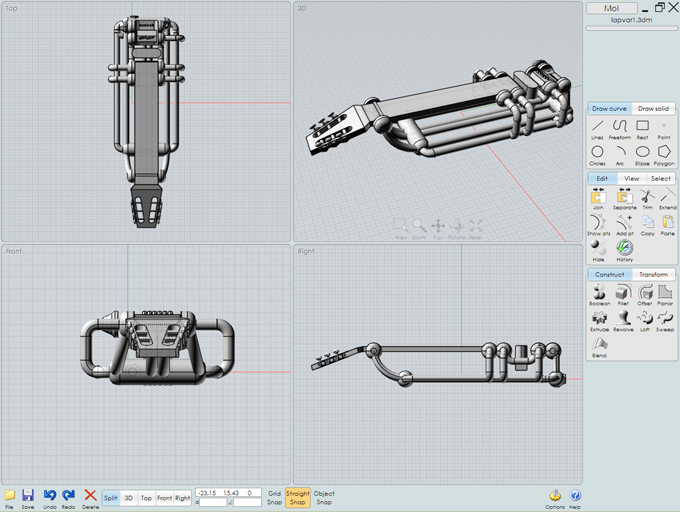Open the Transform tab
The image size is (680, 512).
(x=654, y=274)
